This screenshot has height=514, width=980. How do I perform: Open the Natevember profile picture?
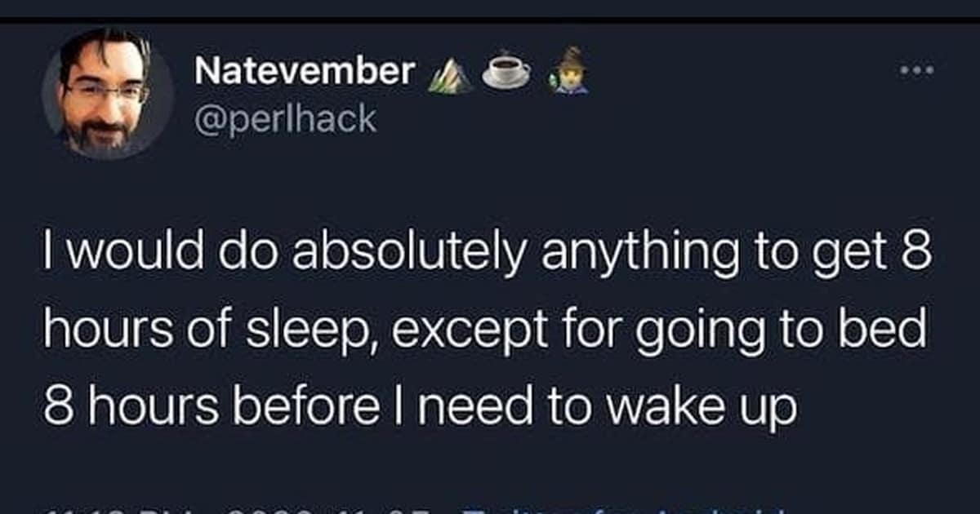[x=106, y=92]
